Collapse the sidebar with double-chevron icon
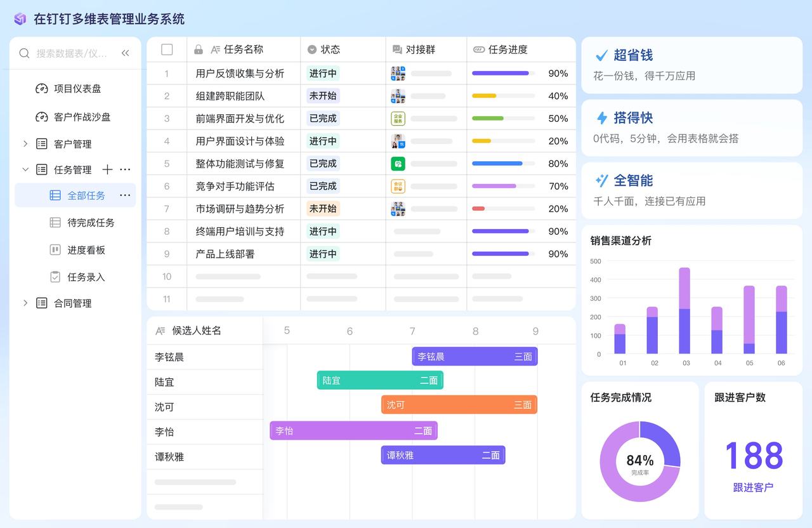The width and height of the screenshot is (812, 528). point(125,53)
